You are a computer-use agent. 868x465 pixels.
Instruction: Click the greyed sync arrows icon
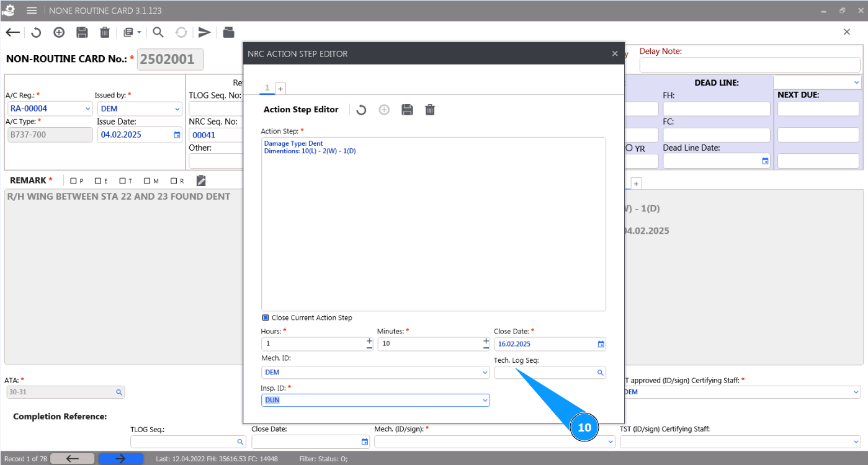[181, 33]
